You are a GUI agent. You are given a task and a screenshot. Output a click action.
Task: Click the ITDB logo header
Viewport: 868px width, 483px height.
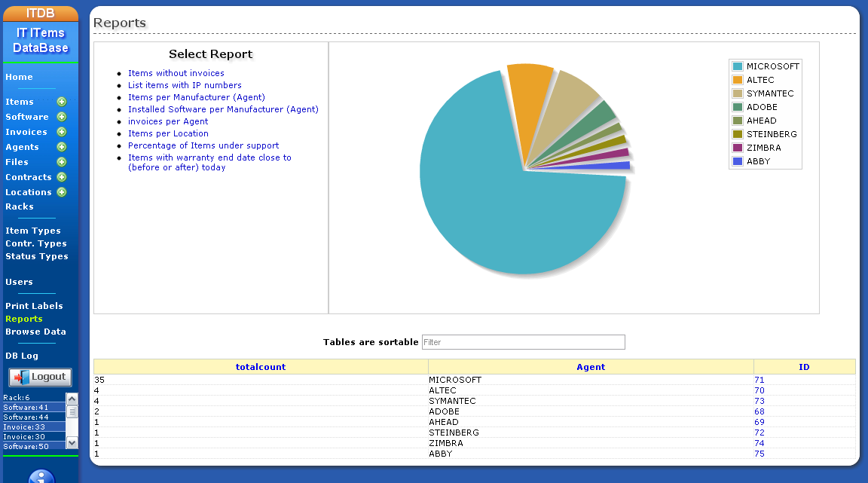tap(41, 14)
